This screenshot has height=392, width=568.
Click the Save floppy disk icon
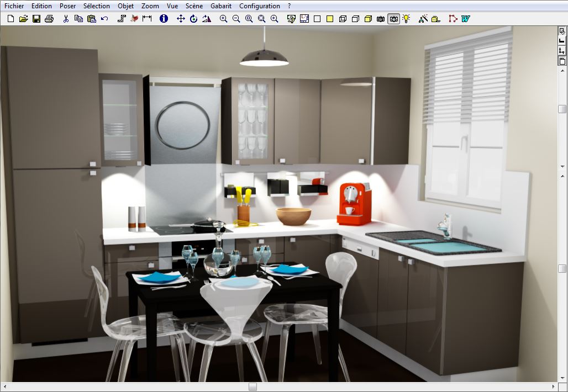[x=36, y=19]
